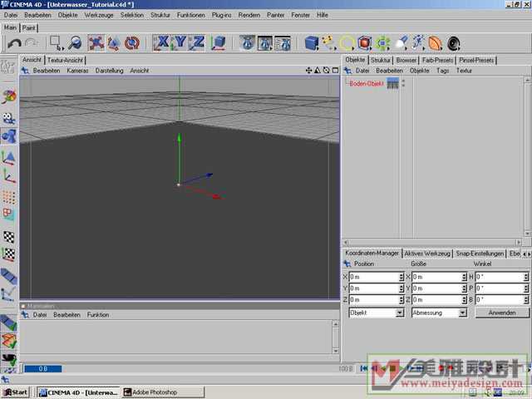Switch to the Browser tab
Screen dimensions: 532x399
point(406,61)
